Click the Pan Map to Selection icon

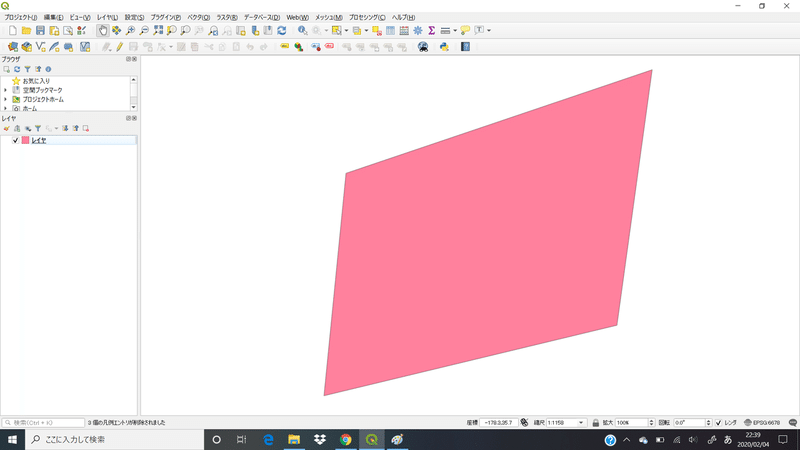pyautogui.click(x=116, y=31)
